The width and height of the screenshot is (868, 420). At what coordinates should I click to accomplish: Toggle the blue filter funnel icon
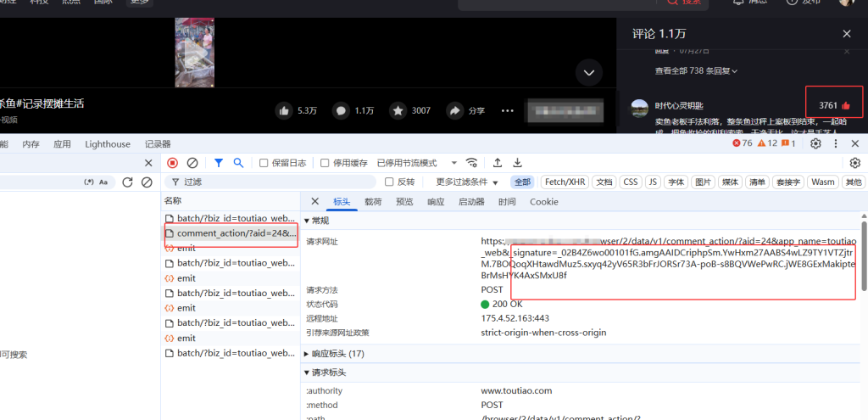tap(219, 163)
